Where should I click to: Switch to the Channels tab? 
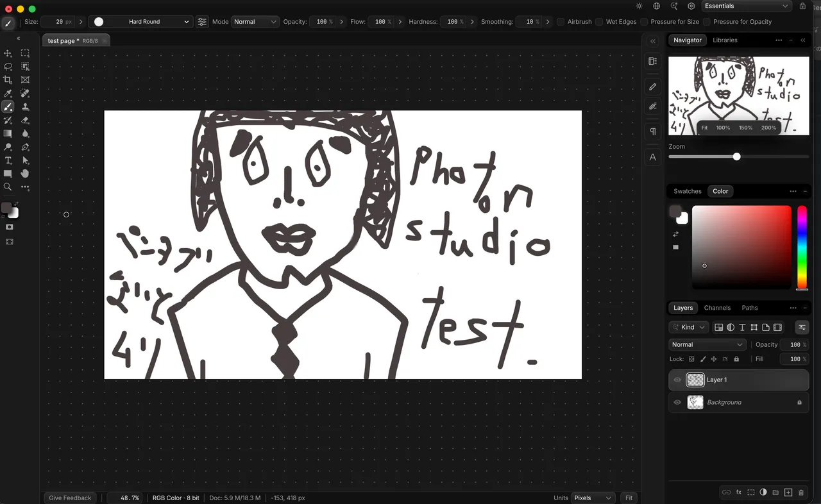click(x=717, y=308)
